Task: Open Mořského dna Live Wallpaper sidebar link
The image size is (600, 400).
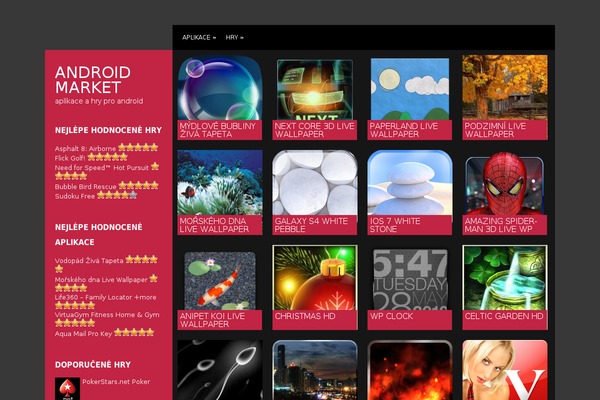Action: [x=101, y=280]
